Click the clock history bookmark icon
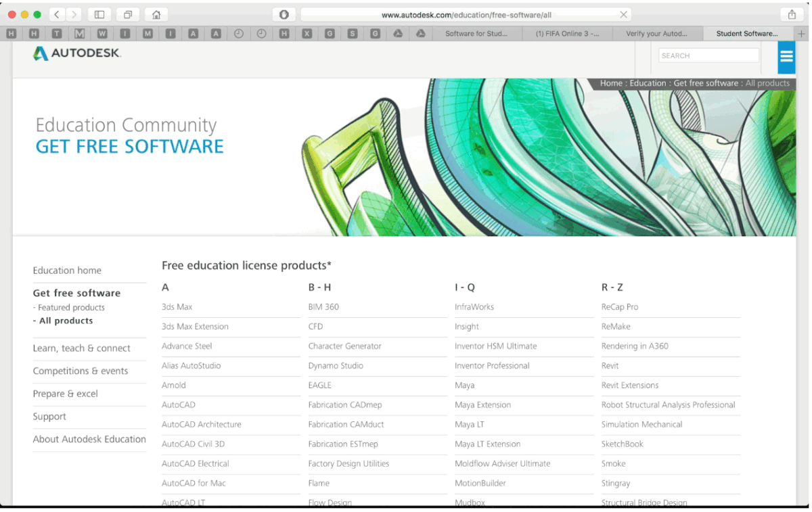 coord(238,32)
